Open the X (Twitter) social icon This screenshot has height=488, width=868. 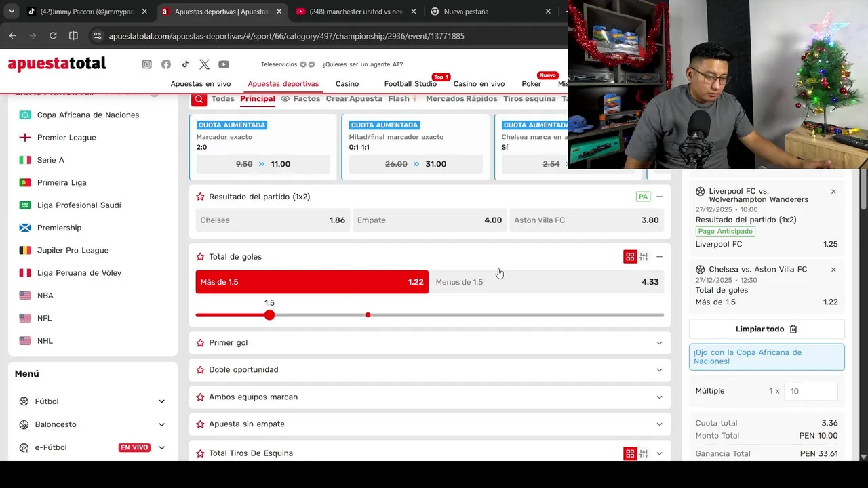coord(204,64)
